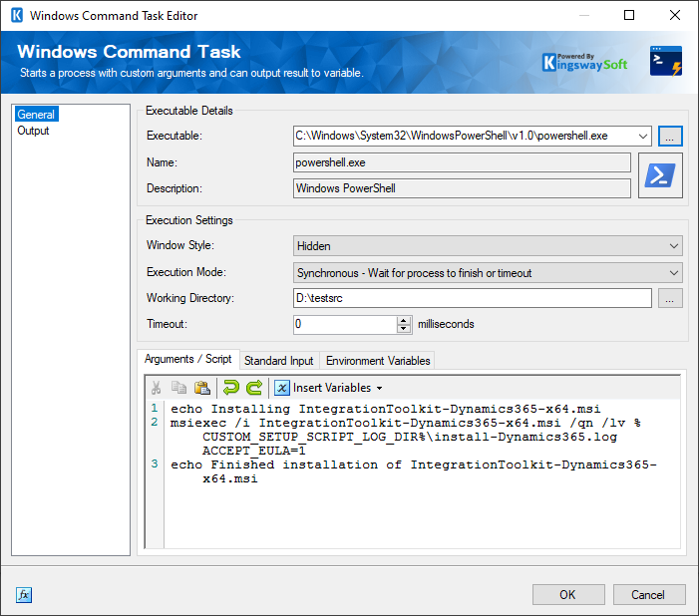This screenshot has height=616, width=699.
Task: Browse for Working Directory with ... button
Action: coord(669,298)
